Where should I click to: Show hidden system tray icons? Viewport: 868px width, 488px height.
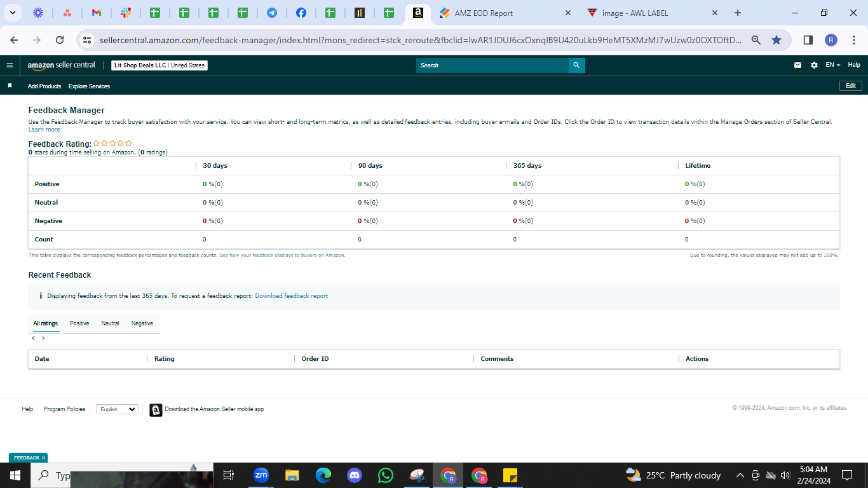pyautogui.click(x=740, y=475)
